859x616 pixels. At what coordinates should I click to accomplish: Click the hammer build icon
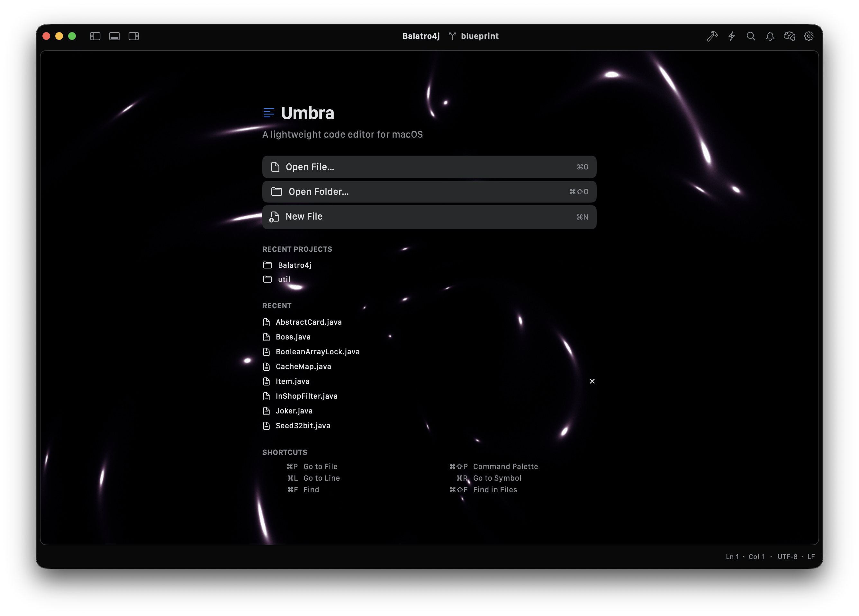click(x=712, y=36)
